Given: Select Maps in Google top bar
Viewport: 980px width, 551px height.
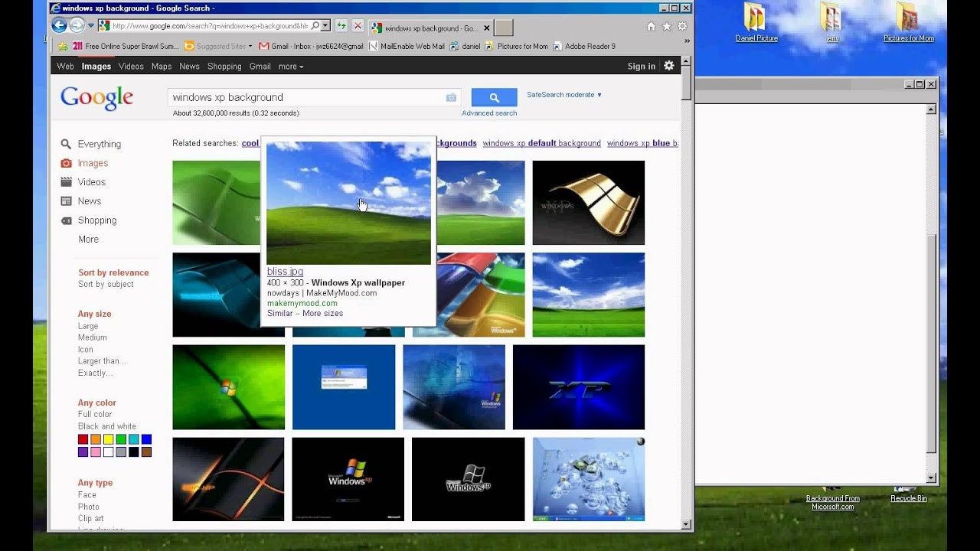Looking at the screenshot, I should pyautogui.click(x=162, y=67).
